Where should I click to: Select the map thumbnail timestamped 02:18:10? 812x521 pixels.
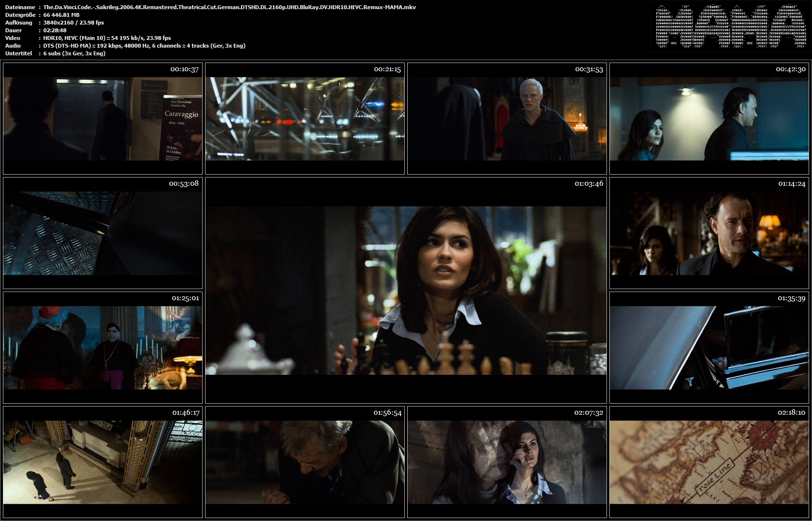tap(709, 462)
